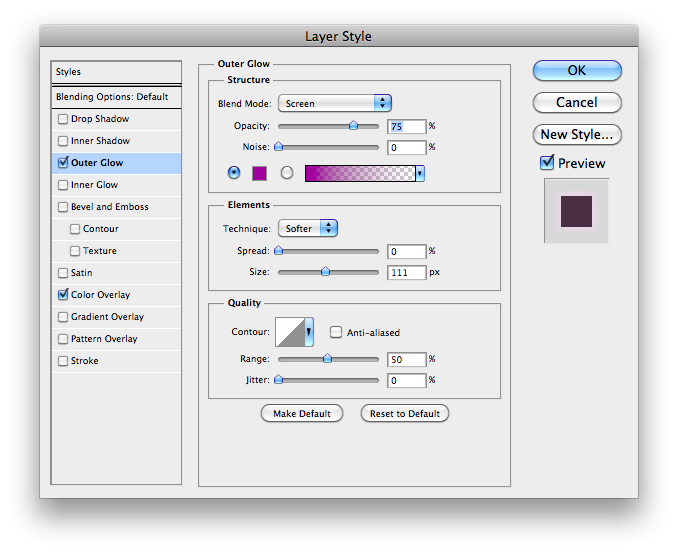
Task: Check the Anti-aliased checkbox
Action: tap(336, 332)
